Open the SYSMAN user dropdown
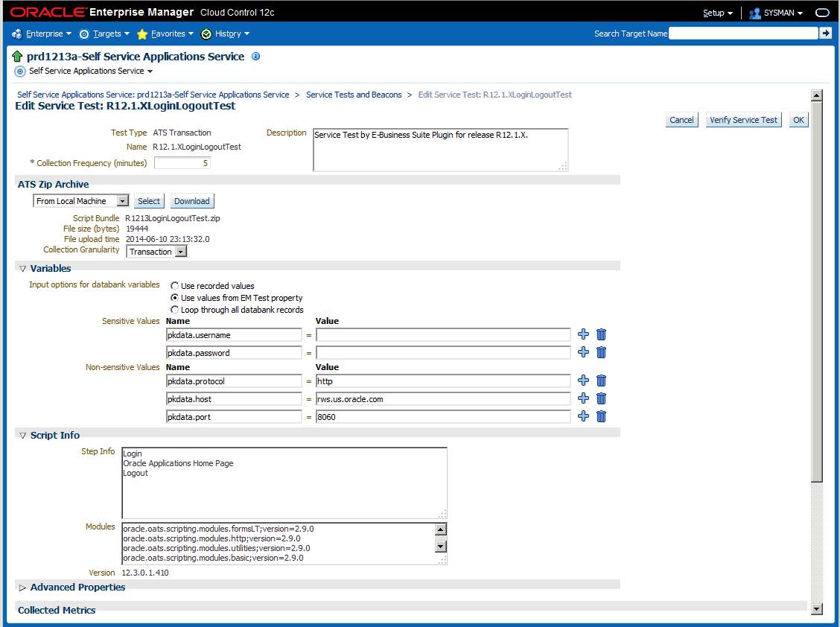 (783, 13)
